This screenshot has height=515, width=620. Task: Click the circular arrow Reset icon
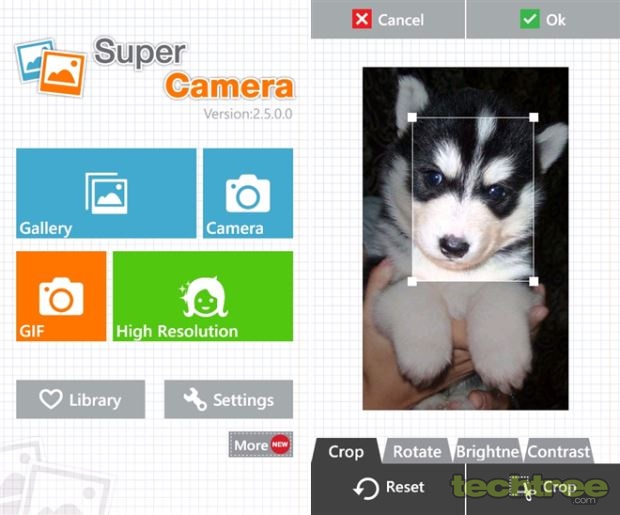366,489
